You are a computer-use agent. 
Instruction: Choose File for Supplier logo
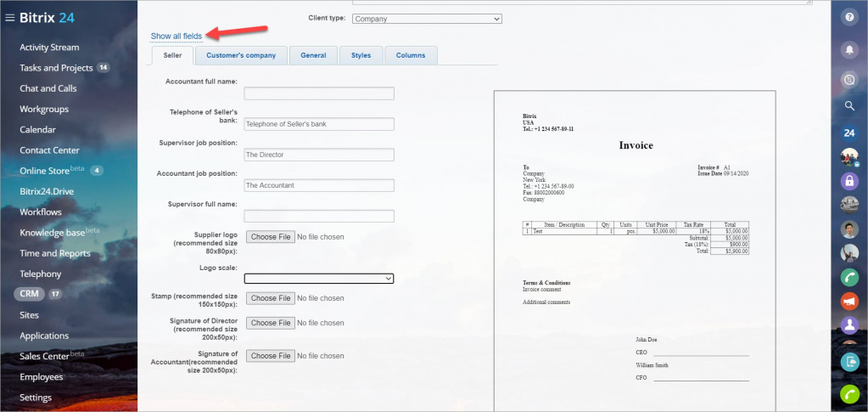pos(271,237)
